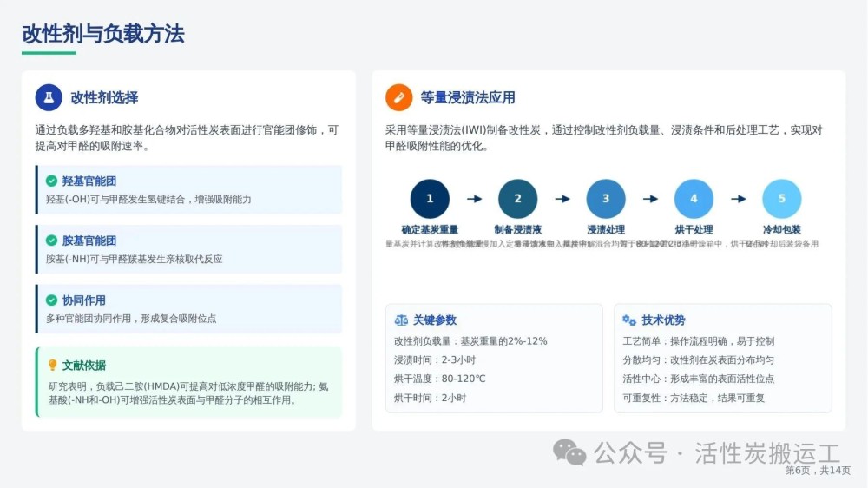Click the flask icon beside 改性剂选择

tap(49, 97)
